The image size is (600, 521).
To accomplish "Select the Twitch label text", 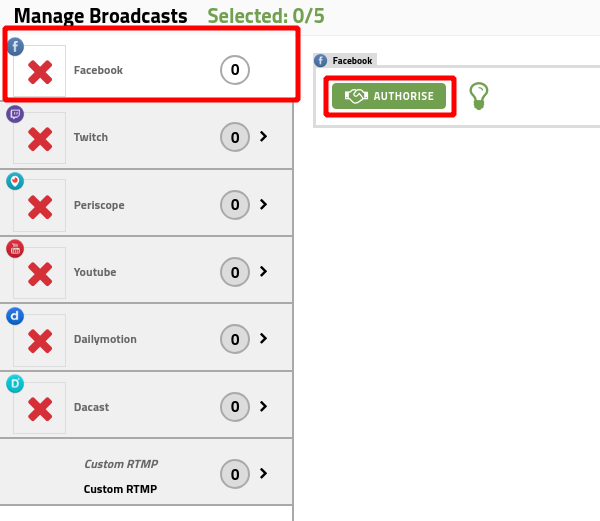I will click(x=91, y=137).
